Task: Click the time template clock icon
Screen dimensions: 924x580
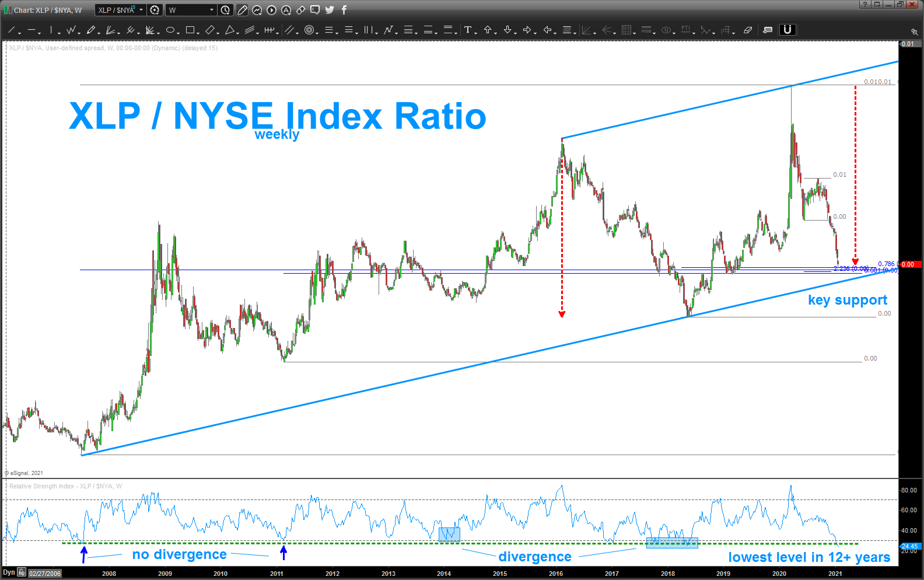Action: 225,10
